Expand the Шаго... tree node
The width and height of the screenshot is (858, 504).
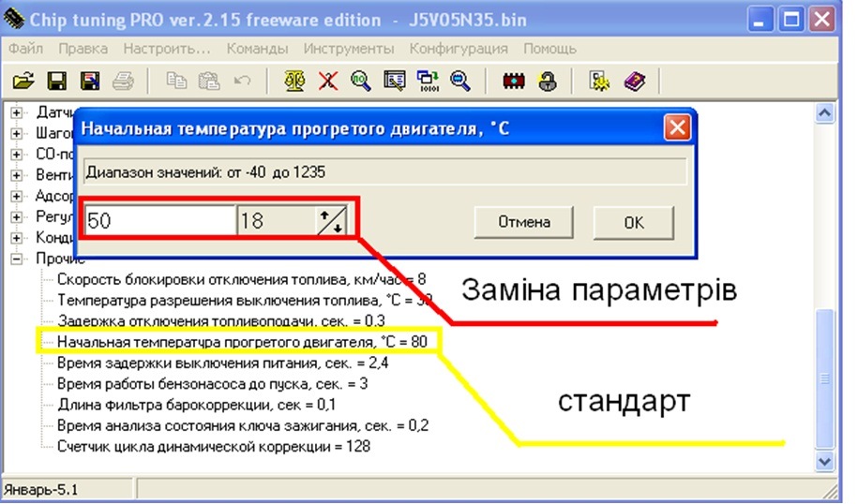17,133
